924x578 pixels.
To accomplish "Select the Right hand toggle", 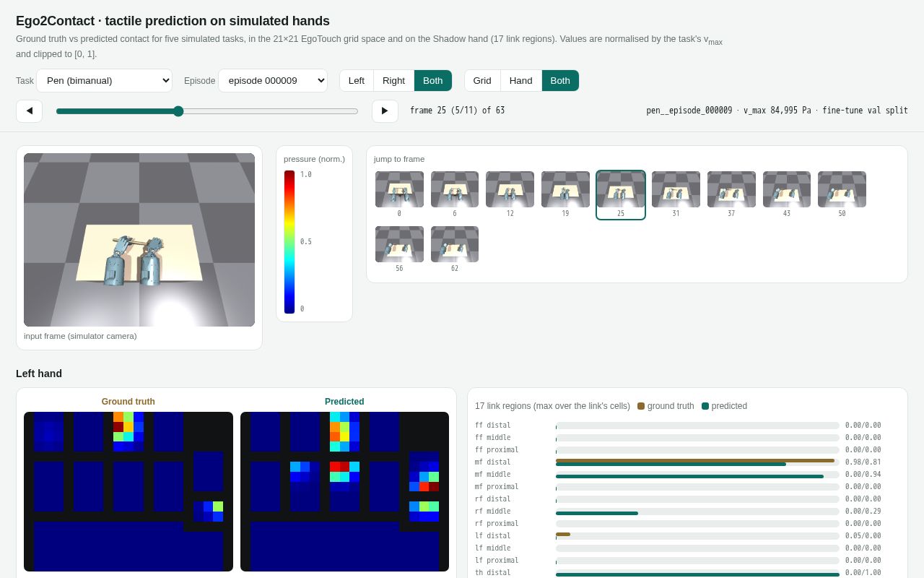I will tap(393, 80).
